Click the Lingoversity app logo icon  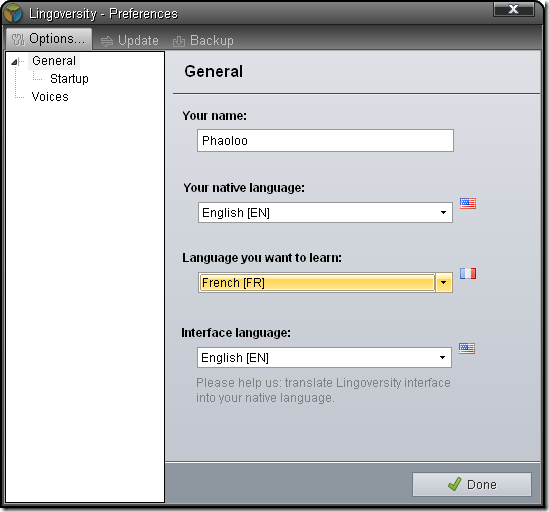pyautogui.click(x=13, y=13)
